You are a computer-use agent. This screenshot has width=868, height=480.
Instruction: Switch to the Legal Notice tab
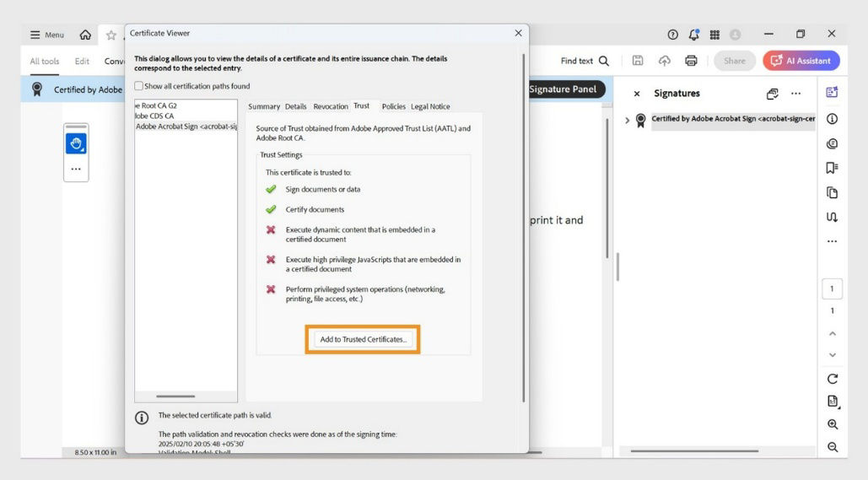[x=430, y=106]
